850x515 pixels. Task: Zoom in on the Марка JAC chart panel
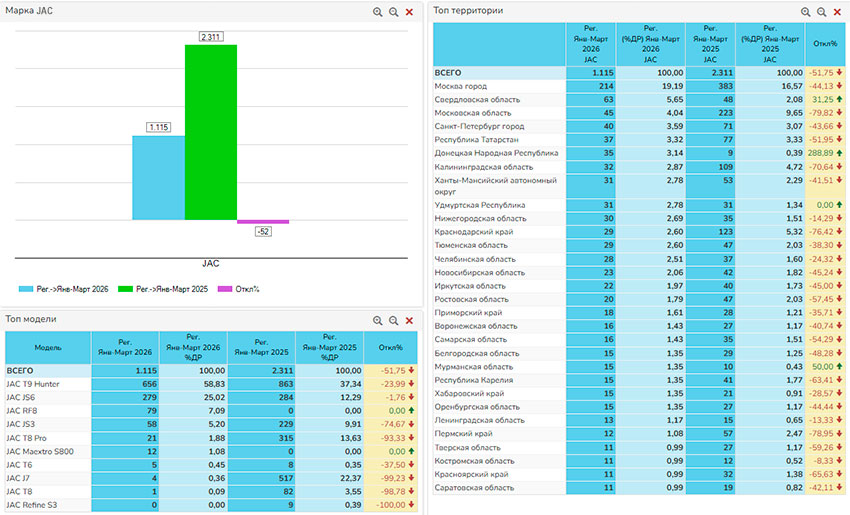377,12
